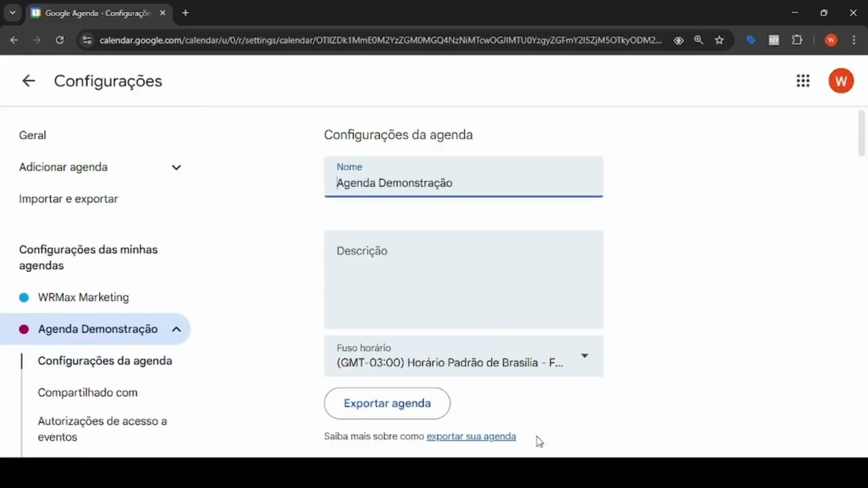
Task: Click the grey square extension icon
Action: coord(774,40)
